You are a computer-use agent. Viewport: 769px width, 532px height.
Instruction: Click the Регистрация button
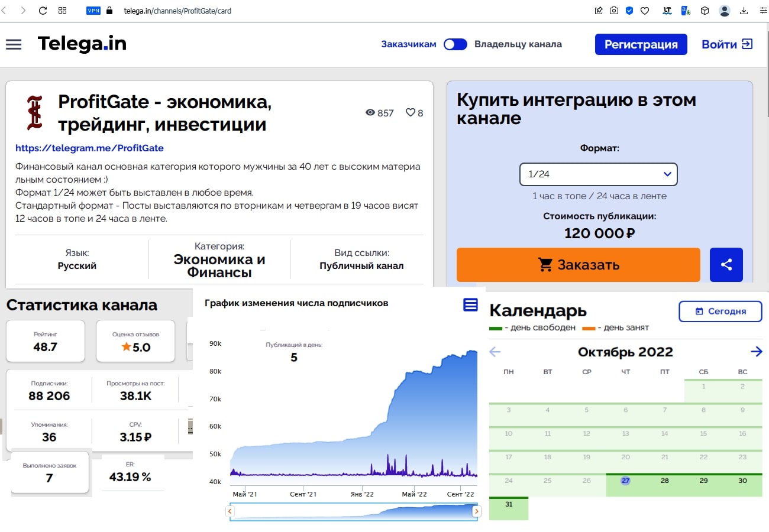click(641, 44)
